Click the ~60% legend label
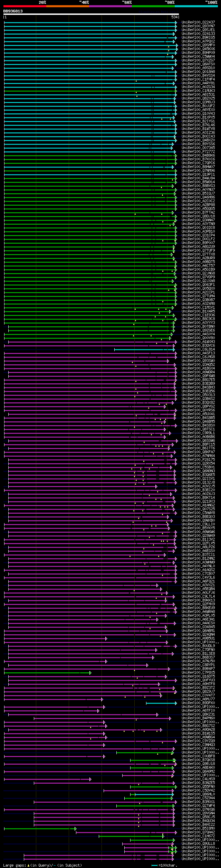Viewport: 221px width, 868px height. [x=126, y=2]
